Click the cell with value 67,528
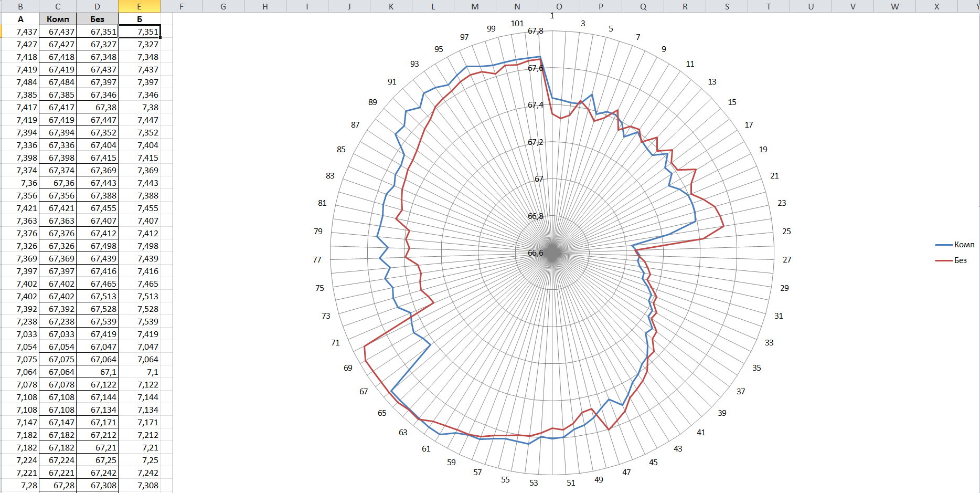The width and height of the screenshot is (980, 493). pyautogui.click(x=98, y=309)
